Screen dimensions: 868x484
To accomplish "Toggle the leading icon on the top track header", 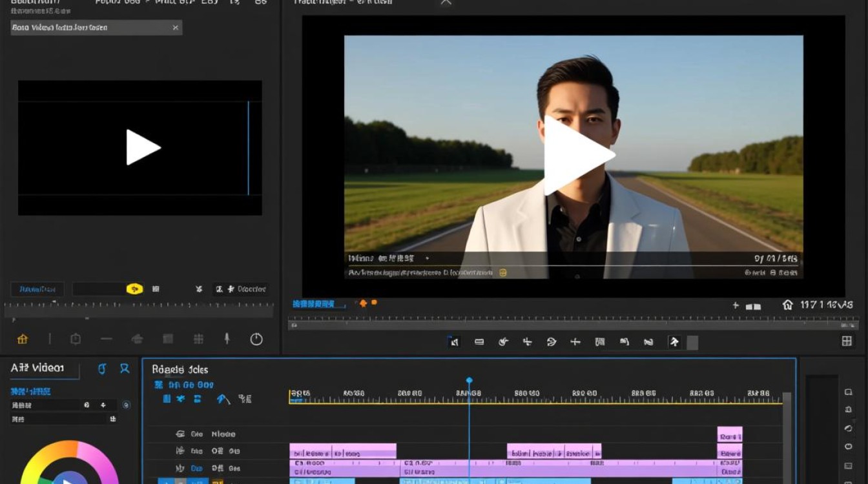I will coord(181,434).
